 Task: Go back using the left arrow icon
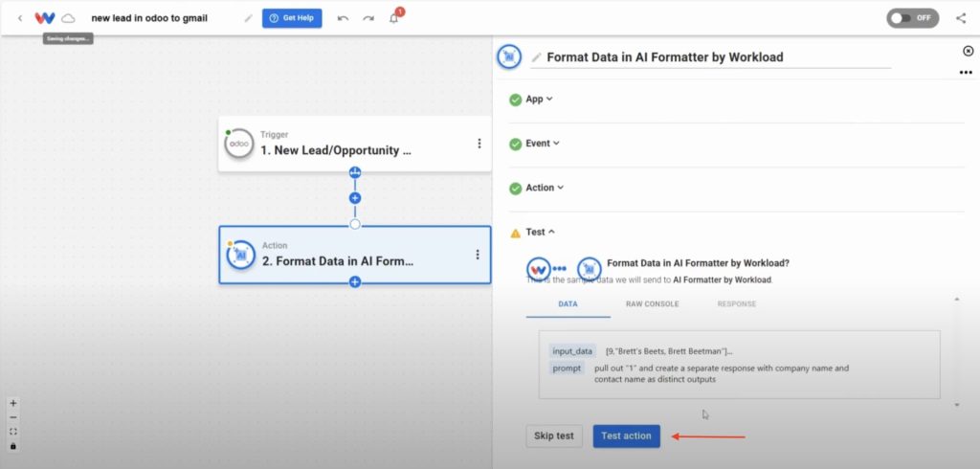coord(20,18)
